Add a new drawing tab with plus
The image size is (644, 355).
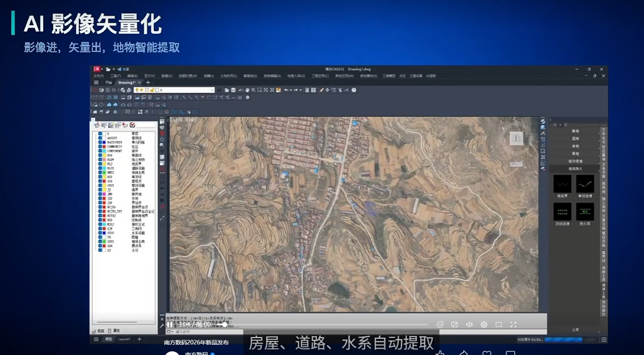coord(148,83)
